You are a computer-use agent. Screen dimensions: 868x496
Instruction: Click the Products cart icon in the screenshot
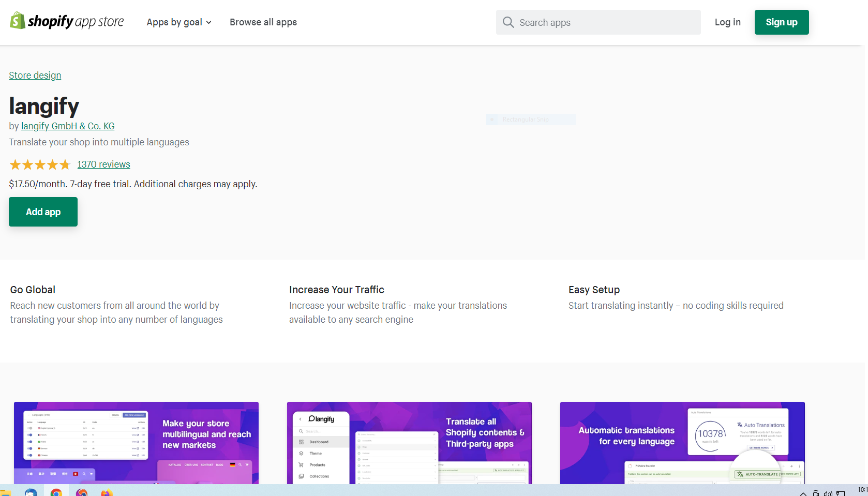[x=300, y=465]
